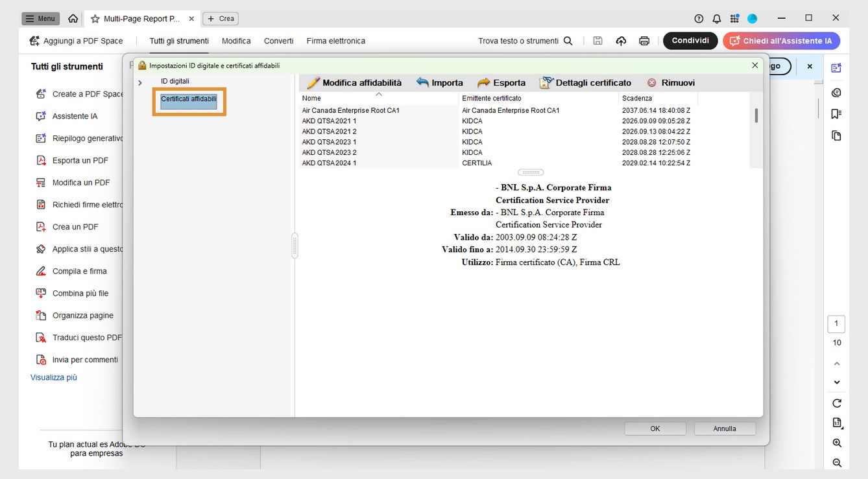This screenshot has height=479, width=868.
Task: Click the Crea new tab button
Action: pyautogui.click(x=221, y=19)
